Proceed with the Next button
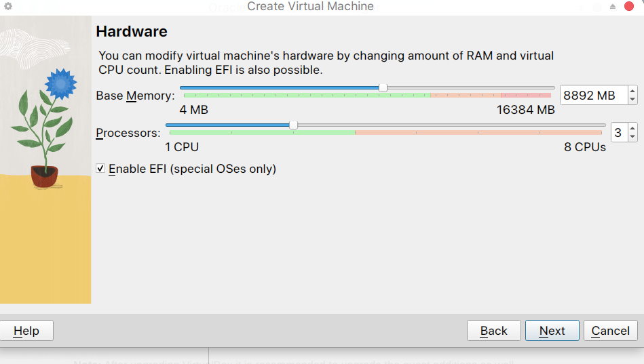The image size is (644, 364). click(552, 331)
